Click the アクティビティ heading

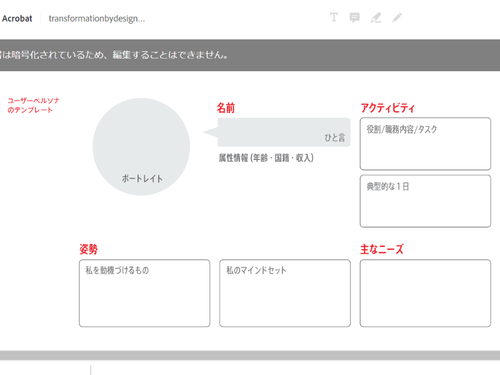388,108
